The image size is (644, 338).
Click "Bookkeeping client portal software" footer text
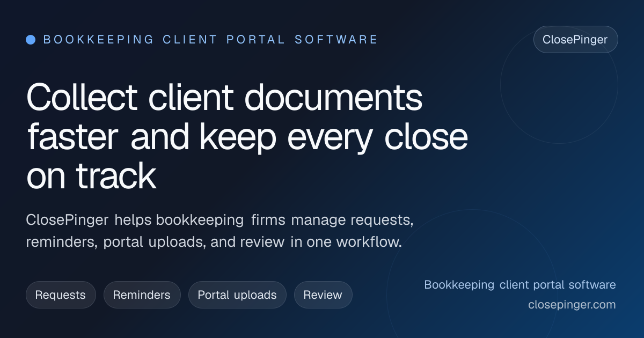pyautogui.click(x=520, y=285)
